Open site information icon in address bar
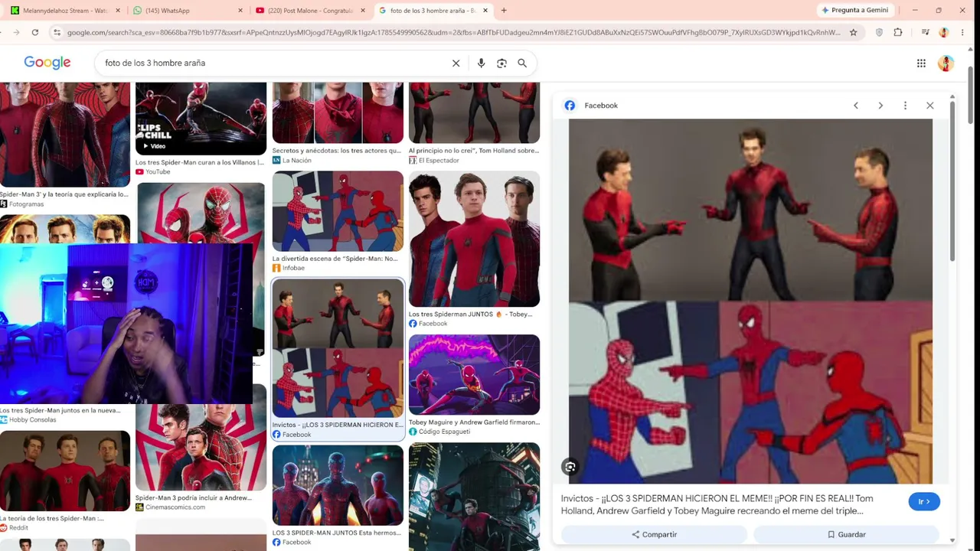The image size is (980, 551). (57, 32)
